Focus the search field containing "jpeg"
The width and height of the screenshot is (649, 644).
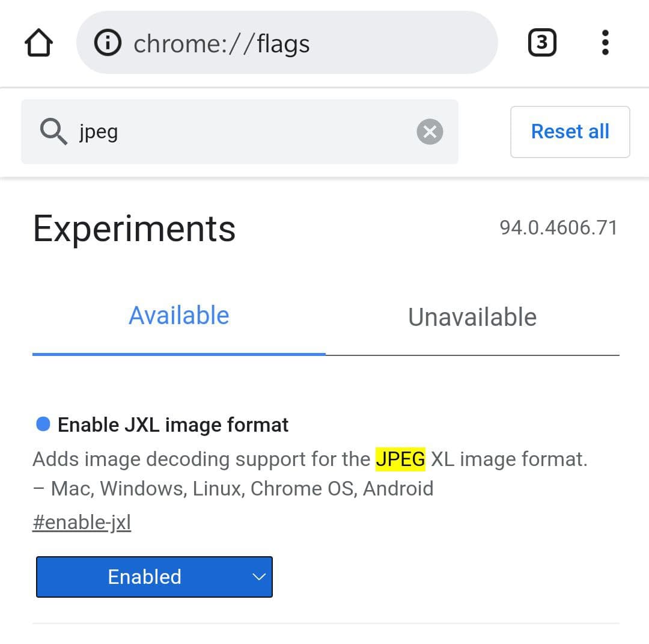[x=240, y=132]
